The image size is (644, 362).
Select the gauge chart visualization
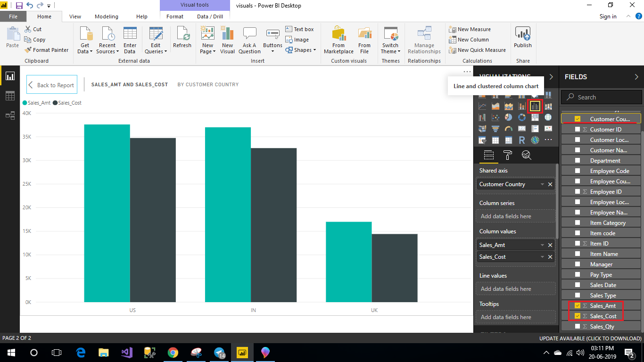[x=509, y=128]
